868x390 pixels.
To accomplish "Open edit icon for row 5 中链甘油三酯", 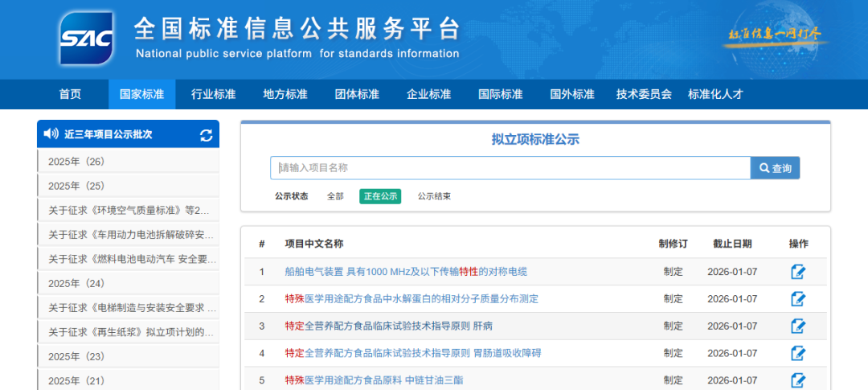I will (798, 380).
